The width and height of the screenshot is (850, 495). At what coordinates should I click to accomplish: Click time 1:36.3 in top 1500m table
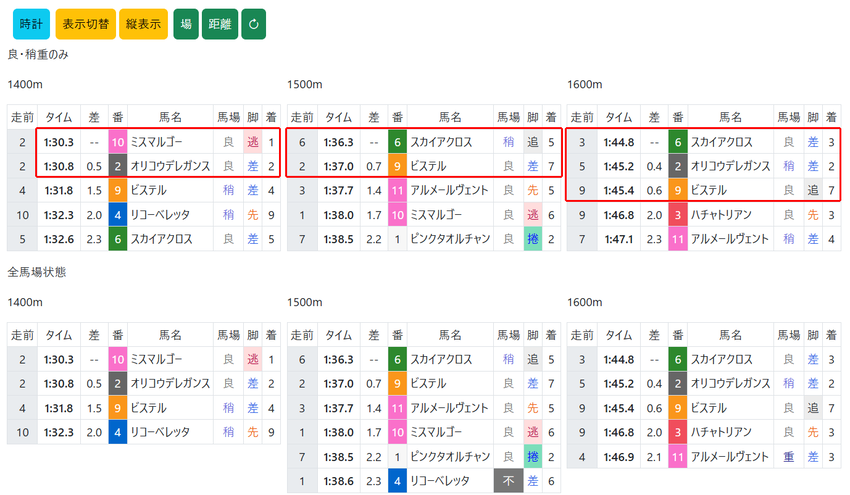point(338,142)
